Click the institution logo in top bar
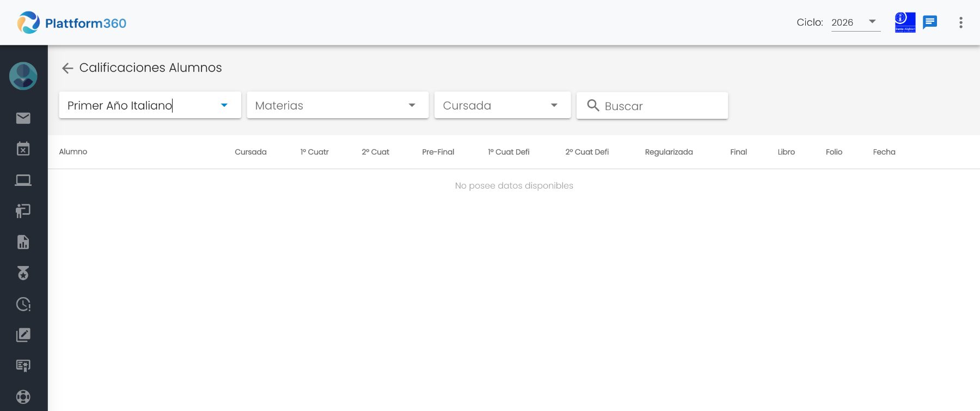 click(x=905, y=22)
